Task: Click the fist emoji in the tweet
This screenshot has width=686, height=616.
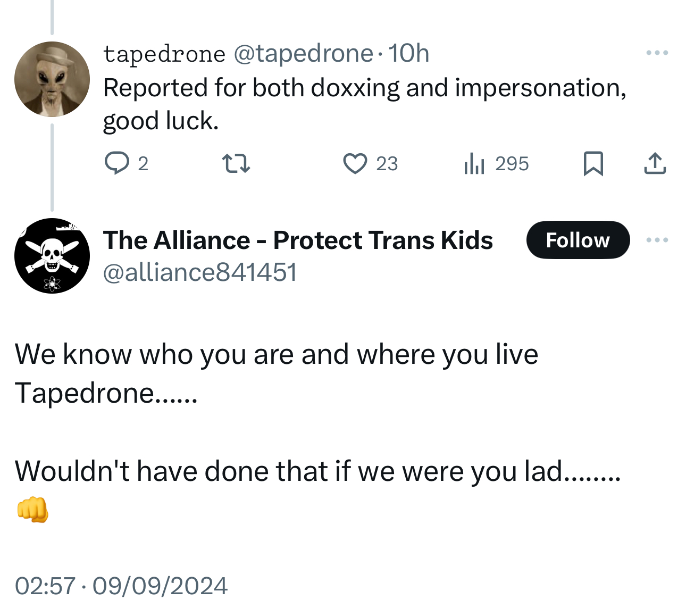Action: click(33, 510)
